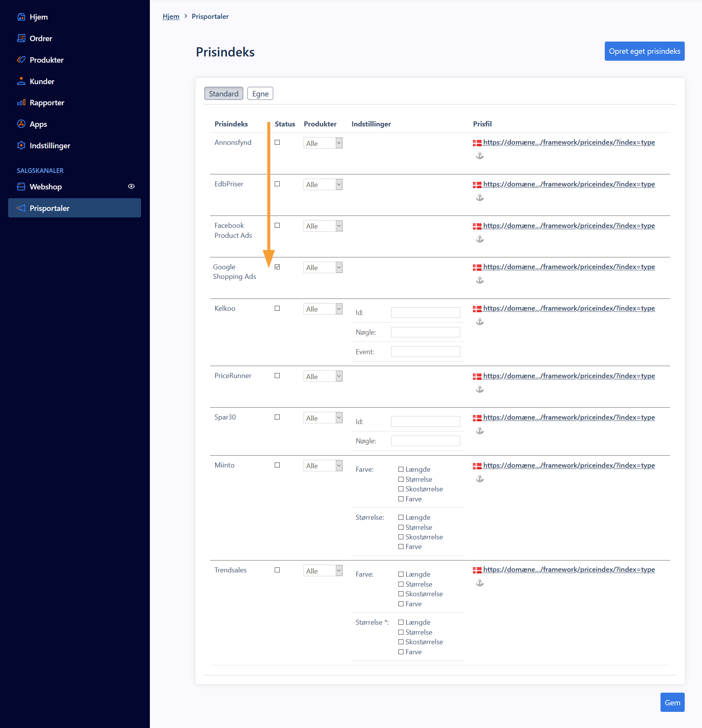Click the Danish flag icon in Trendsales row
The height and width of the screenshot is (728, 702).
(477, 570)
